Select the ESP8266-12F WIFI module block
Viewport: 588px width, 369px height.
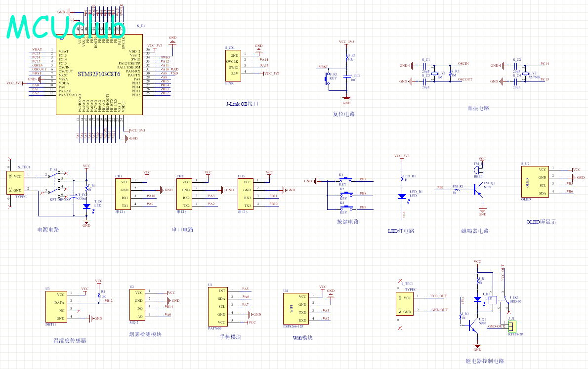[x=295, y=308]
